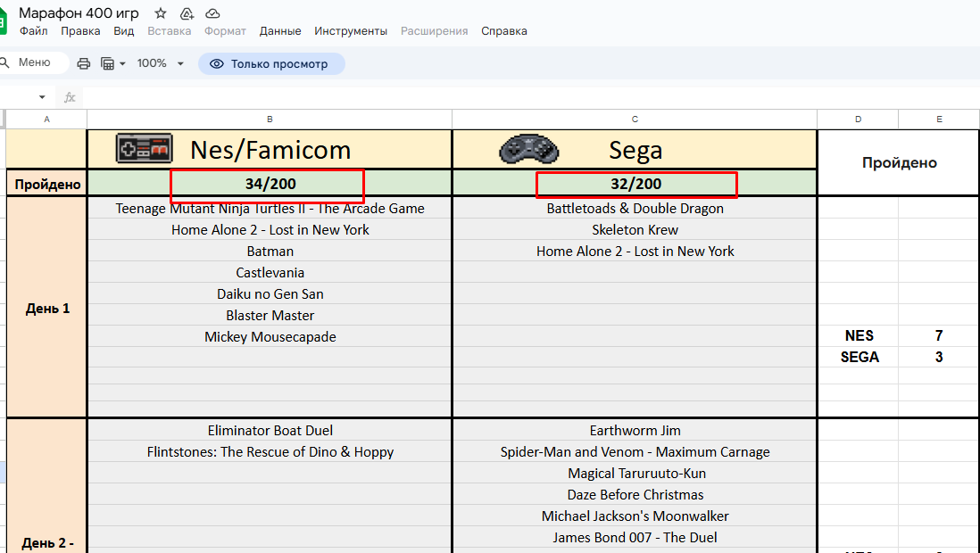Click the NES controller image

coord(145,149)
